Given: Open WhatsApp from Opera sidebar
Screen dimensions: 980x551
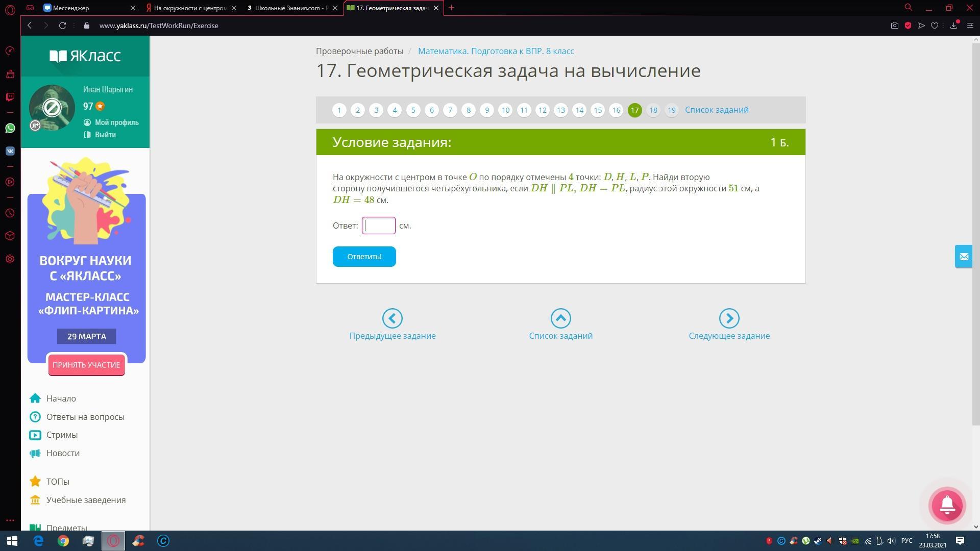Looking at the screenshot, I should tap(10, 128).
